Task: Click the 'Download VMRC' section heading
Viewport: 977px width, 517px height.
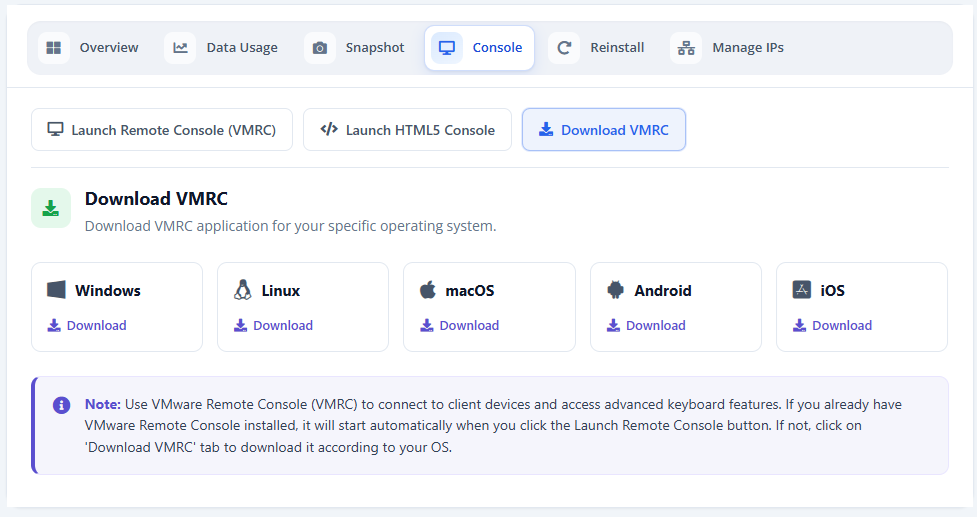Action: 156,199
